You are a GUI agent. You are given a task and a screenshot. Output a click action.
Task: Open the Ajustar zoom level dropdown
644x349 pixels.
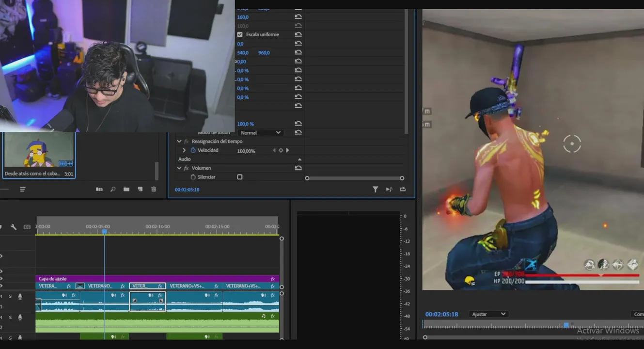click(x=489, y=314)
